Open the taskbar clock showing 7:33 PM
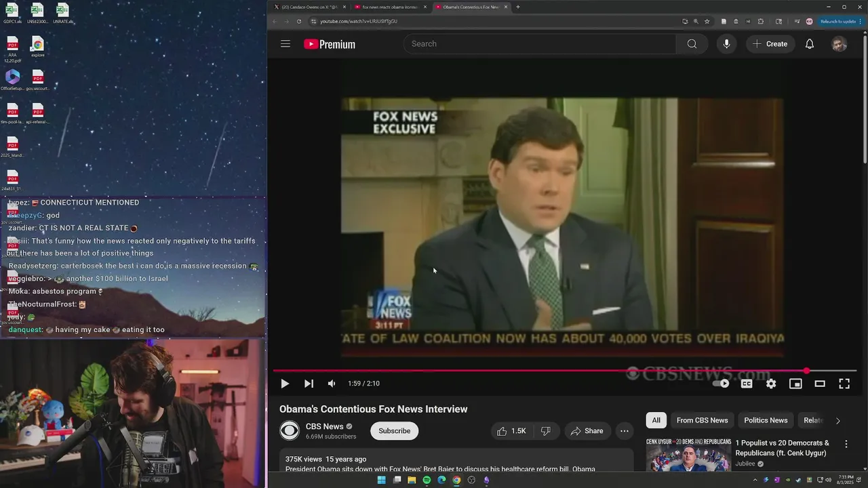 click(846, 480)
